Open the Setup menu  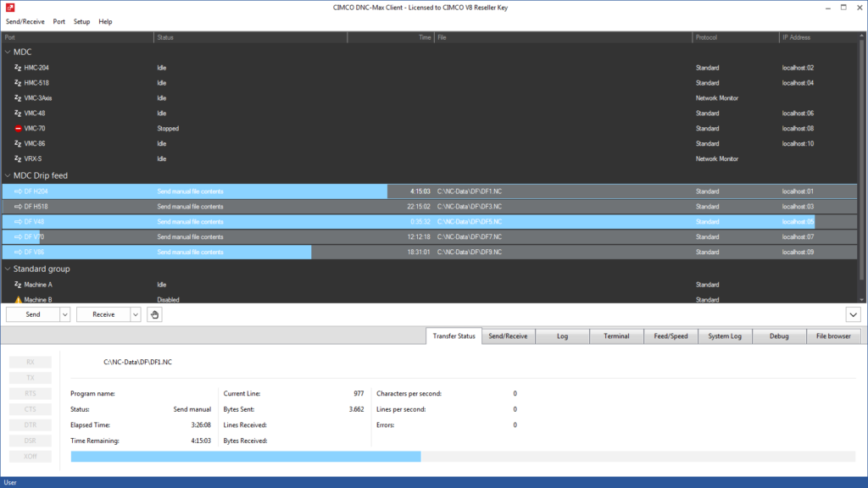coord(81,21)
